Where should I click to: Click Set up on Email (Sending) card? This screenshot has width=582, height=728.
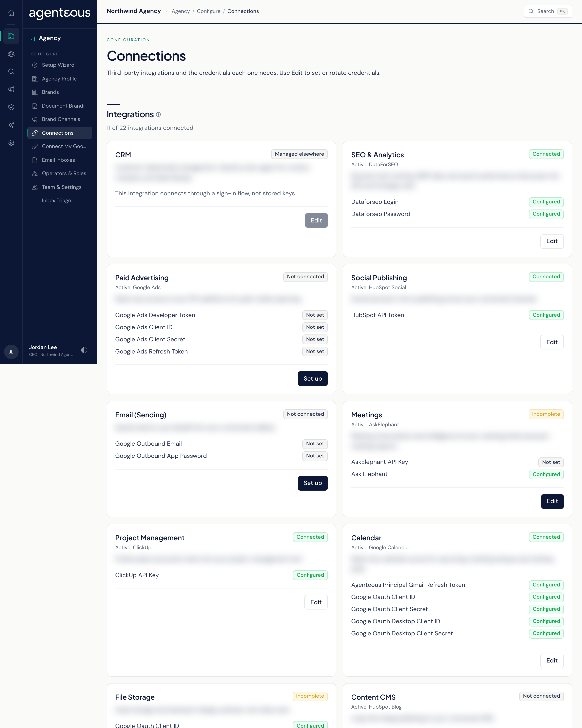click(312, 483)
